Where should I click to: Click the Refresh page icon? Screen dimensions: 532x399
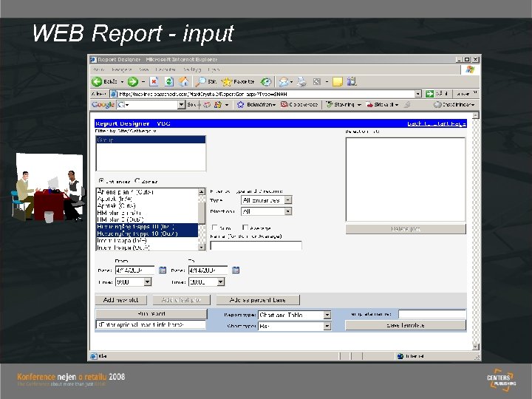(x=169, y=81)
